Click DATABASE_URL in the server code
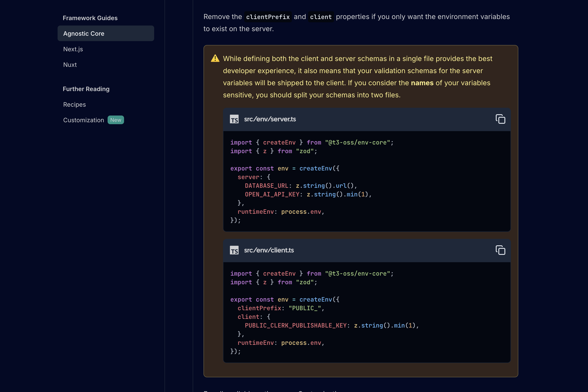The width and height of the screenshot is (588, 392). (x=266, y=185)
